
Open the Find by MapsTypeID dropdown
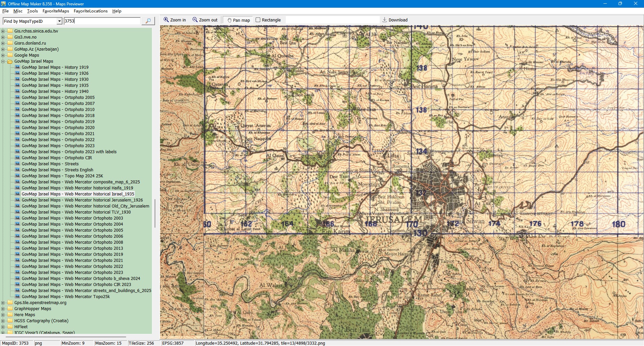(x=59, y=21)
